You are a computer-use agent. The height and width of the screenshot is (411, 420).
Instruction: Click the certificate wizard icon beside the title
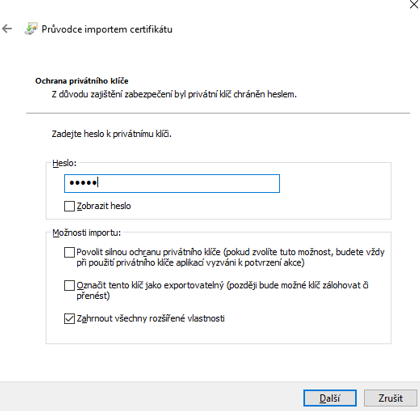click(x=31, y=29)
